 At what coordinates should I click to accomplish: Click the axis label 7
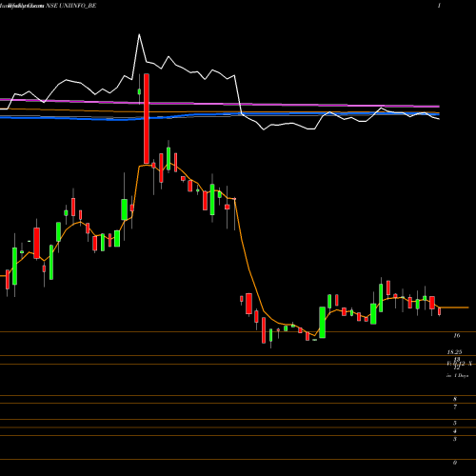[x=455, y=407]
